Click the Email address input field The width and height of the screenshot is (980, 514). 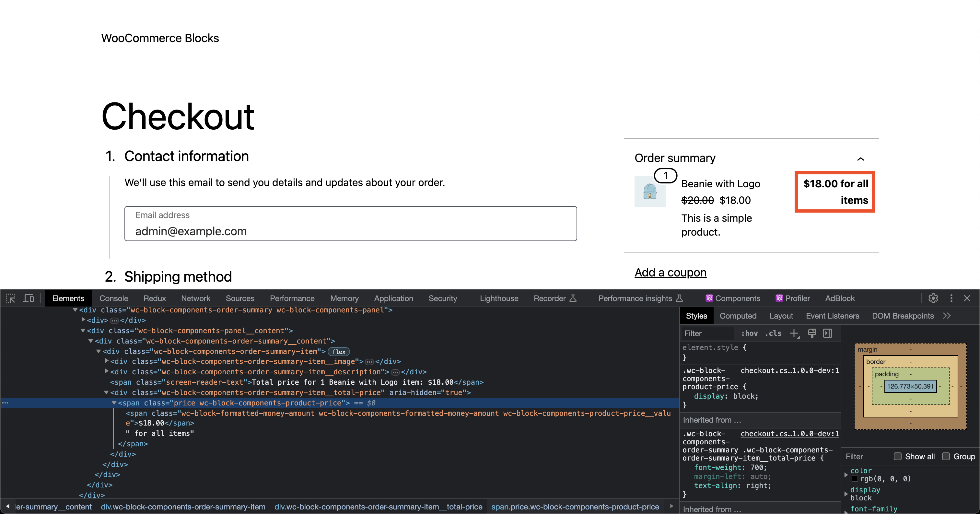350,224
